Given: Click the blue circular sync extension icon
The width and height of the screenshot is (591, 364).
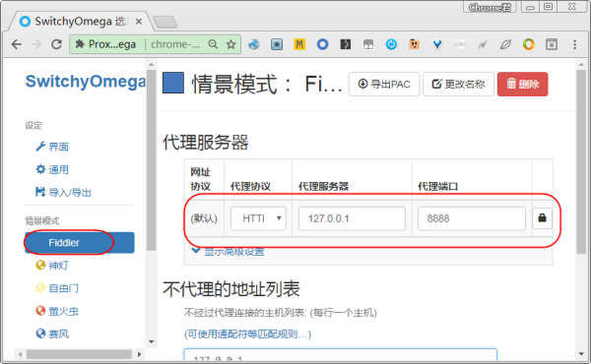Looking at the screenshot, I should (391, 44).
